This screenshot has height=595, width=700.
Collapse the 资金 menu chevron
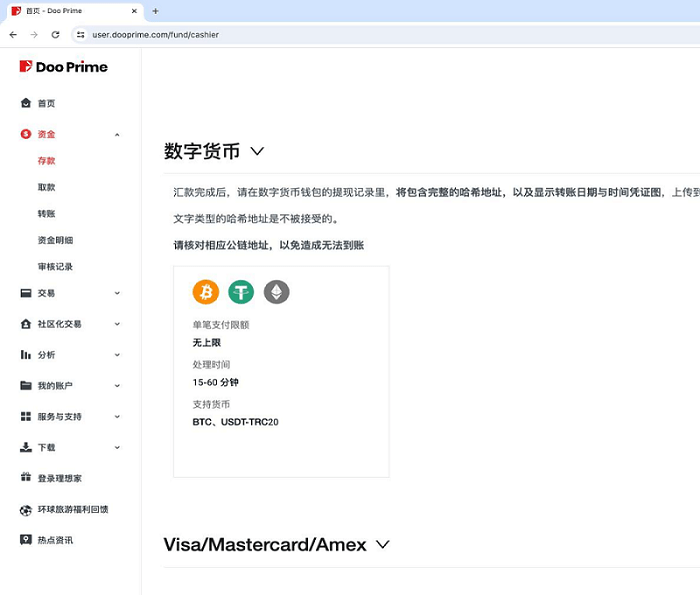pyautogui.click(x=117, y=134)
